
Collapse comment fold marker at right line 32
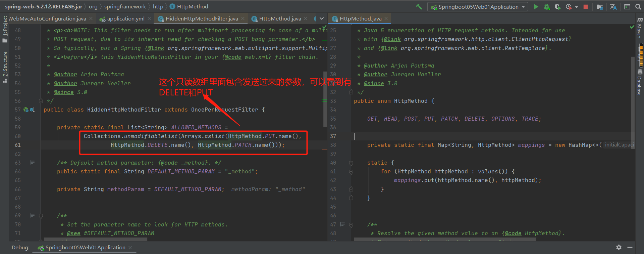351,92
